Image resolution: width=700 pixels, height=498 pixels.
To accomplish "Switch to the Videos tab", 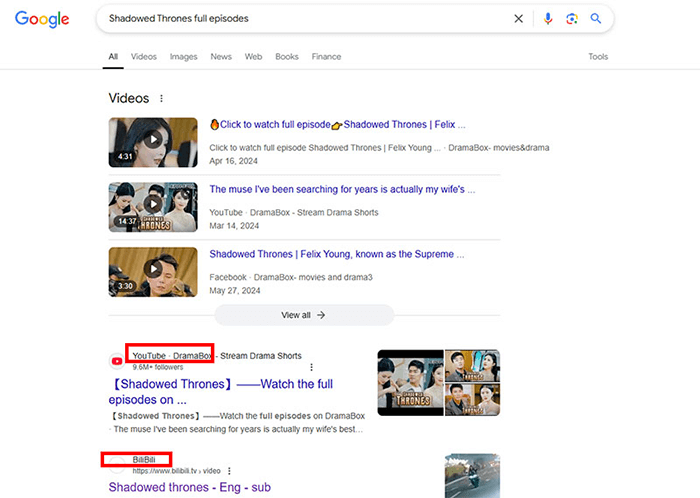I will pos(144,57).
